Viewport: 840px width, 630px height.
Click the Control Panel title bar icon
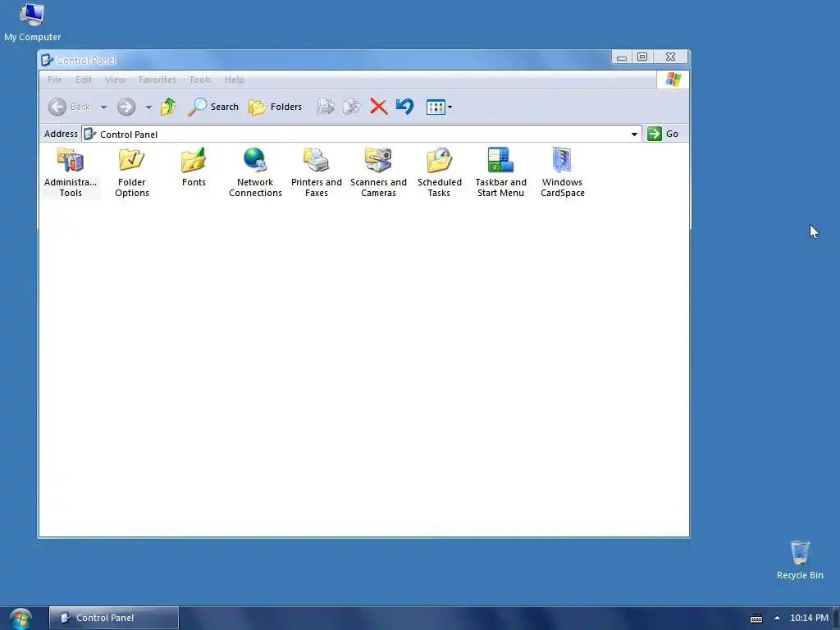click(47, 60)
